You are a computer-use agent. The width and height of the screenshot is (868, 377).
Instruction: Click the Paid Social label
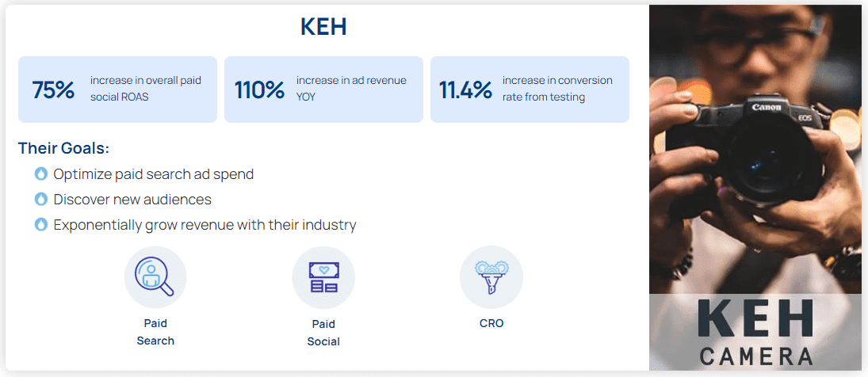(323, 333)
